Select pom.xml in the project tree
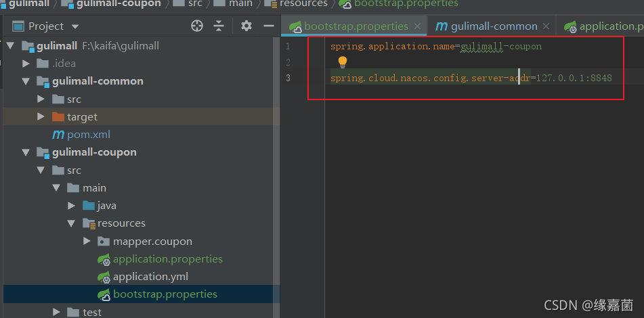 89,135
